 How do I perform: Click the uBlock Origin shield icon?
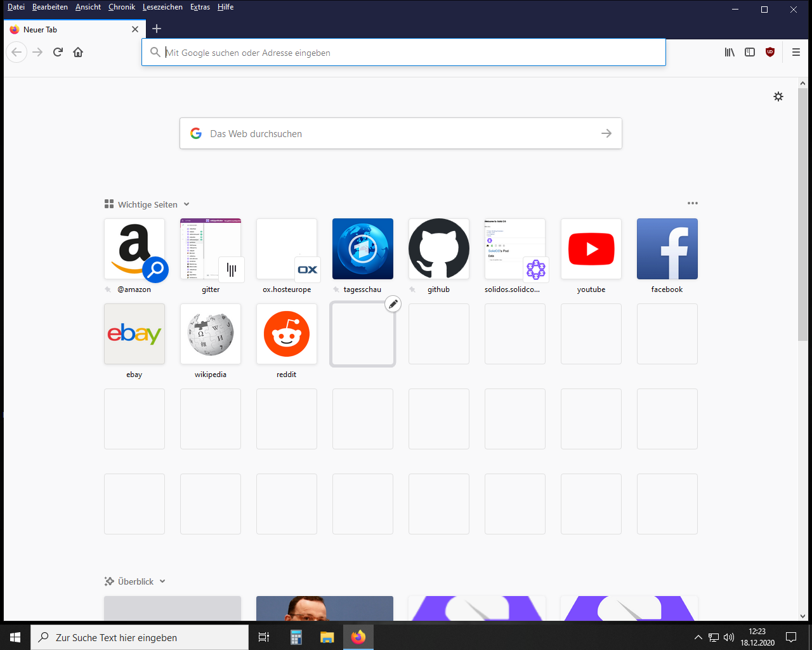770,52
